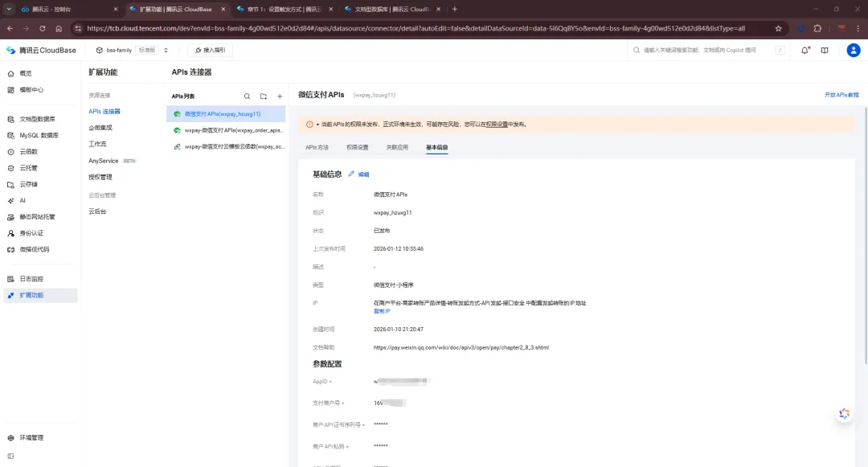Click new folder icon in APIs列表

[x=264, y=96]
